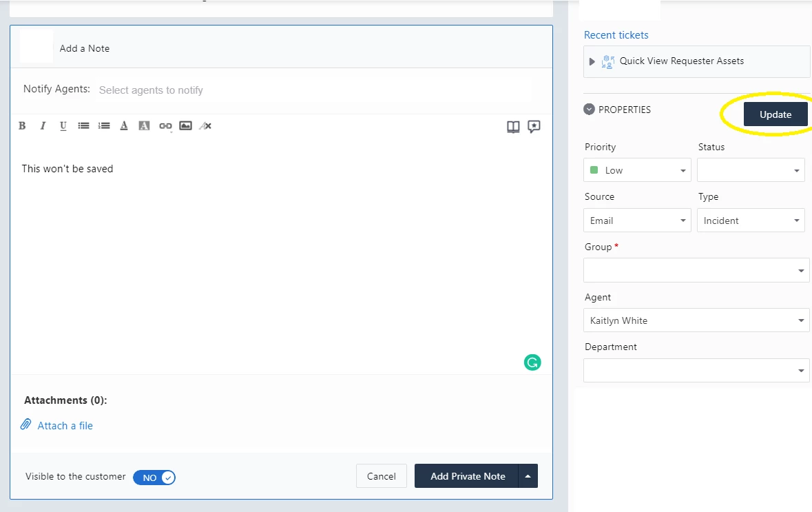Open the Source dropdown showing Email
This screenshot has height=512, width=812.
[637, 221]
